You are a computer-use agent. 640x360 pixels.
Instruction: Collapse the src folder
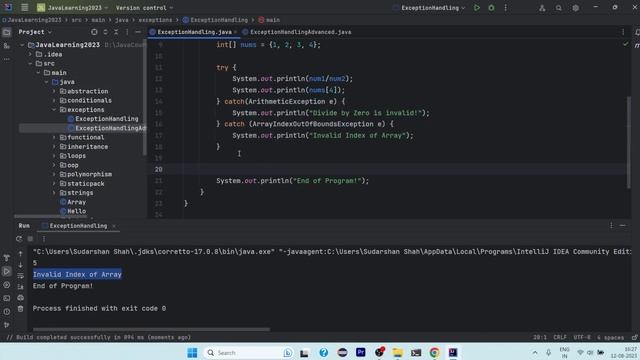[30, 64]
